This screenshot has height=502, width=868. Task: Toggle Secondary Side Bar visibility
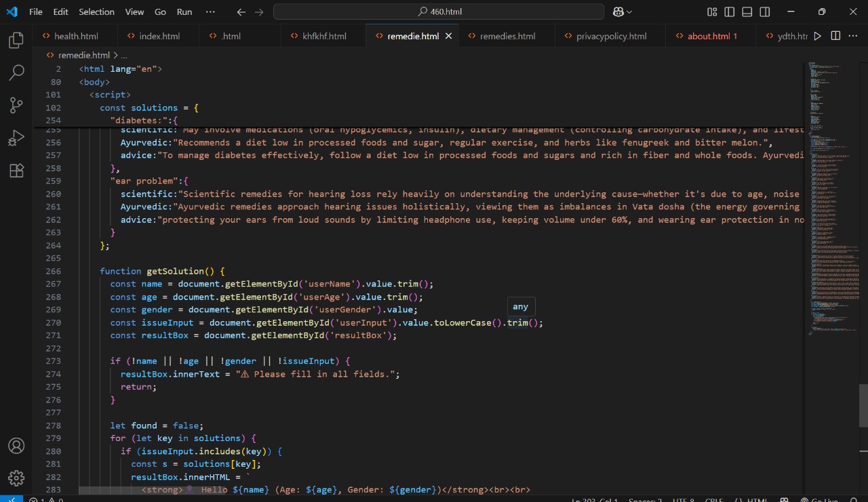765,12
